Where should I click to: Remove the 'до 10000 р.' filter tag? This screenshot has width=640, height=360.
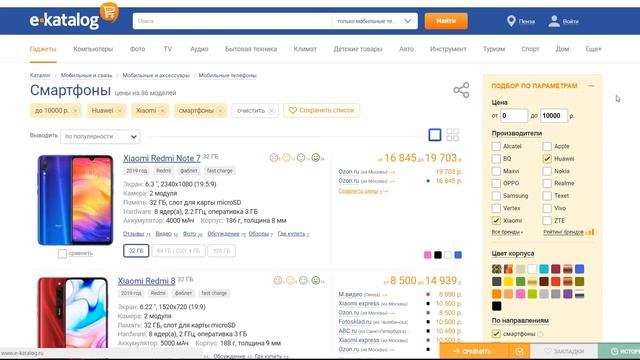click(x=76, y=111)
